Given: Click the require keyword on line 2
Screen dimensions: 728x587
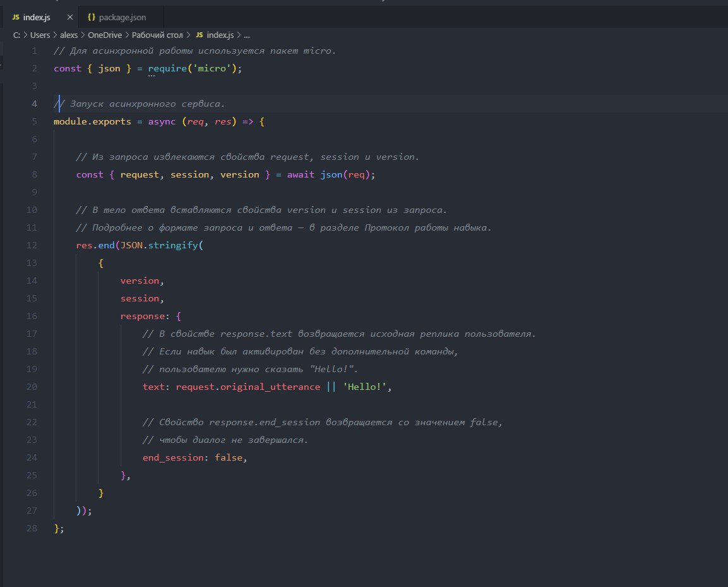Looking at the screenshot, I should click(167, 68).
